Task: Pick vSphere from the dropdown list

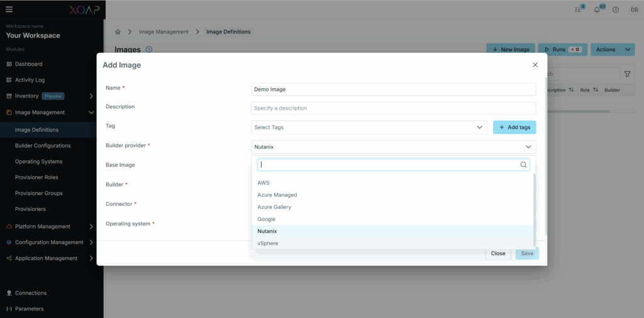Action: pos(268,243)
